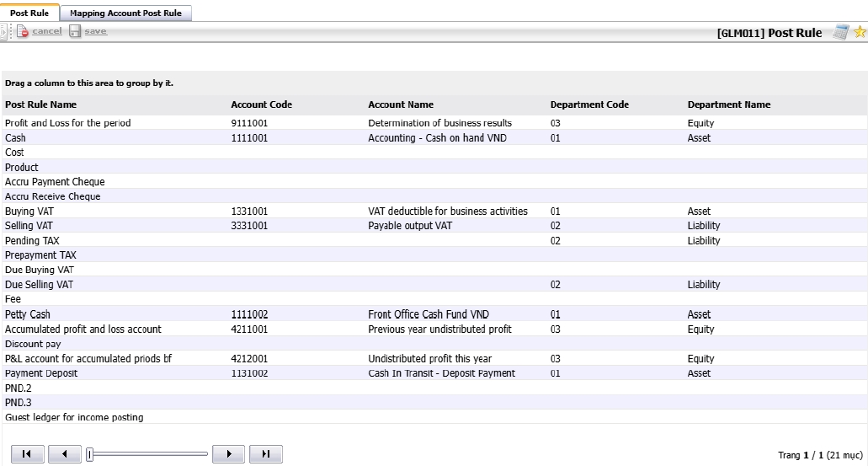This screenshot has height=466, width=868.
Task: Expand the toolbar handle left of cancel
Action: click(5, 32)
